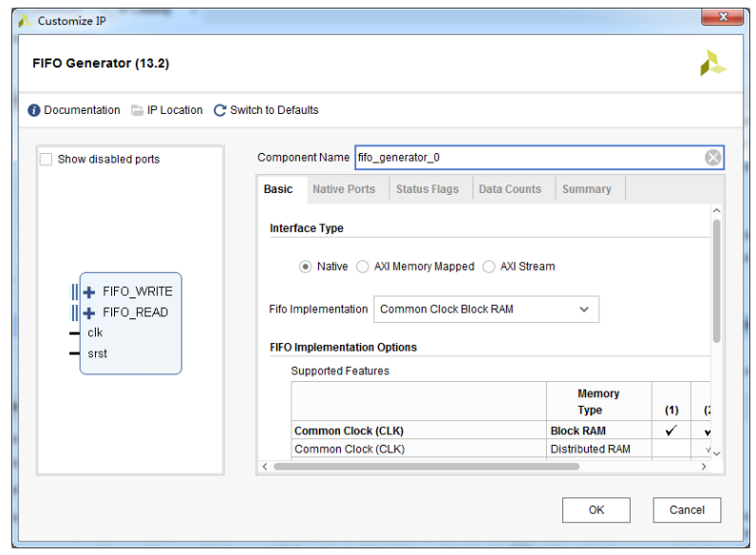The width and height of the screenshot is (756, 555).
Task: Select the Native interface radio button
Action: click(x=305, y=266)
